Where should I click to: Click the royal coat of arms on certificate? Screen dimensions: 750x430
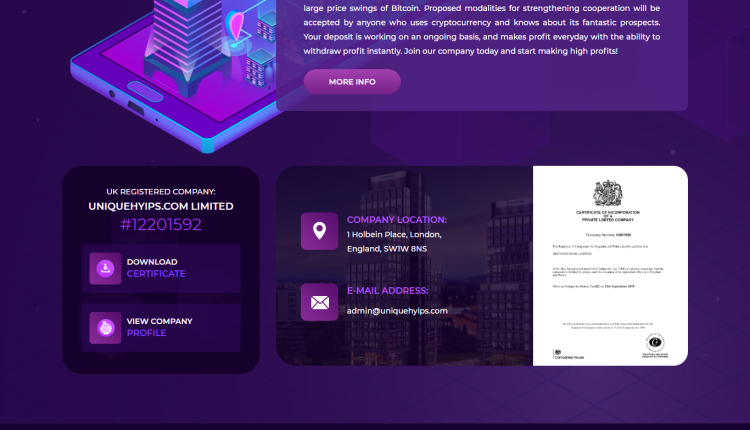pyautogui.click(x=608, y=193)
